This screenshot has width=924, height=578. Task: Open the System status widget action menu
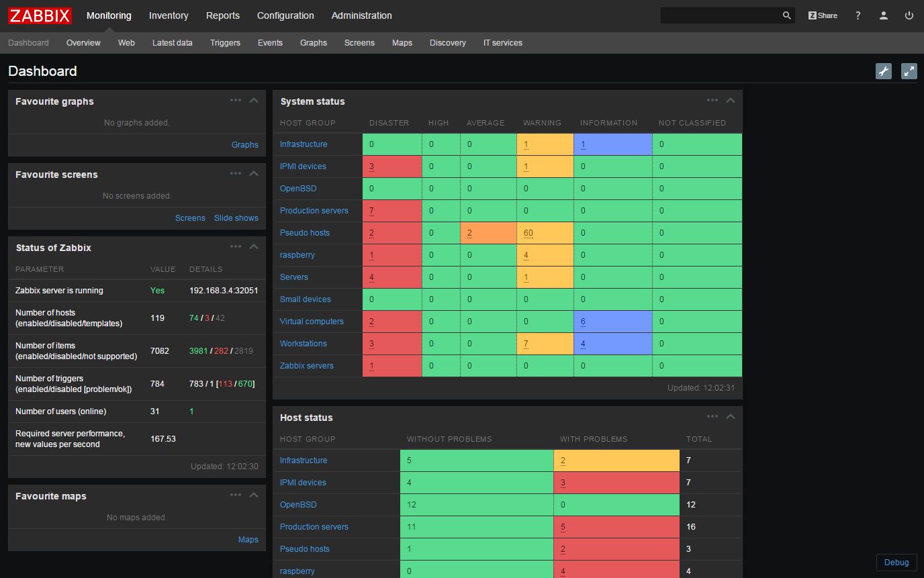pos(712,100)
